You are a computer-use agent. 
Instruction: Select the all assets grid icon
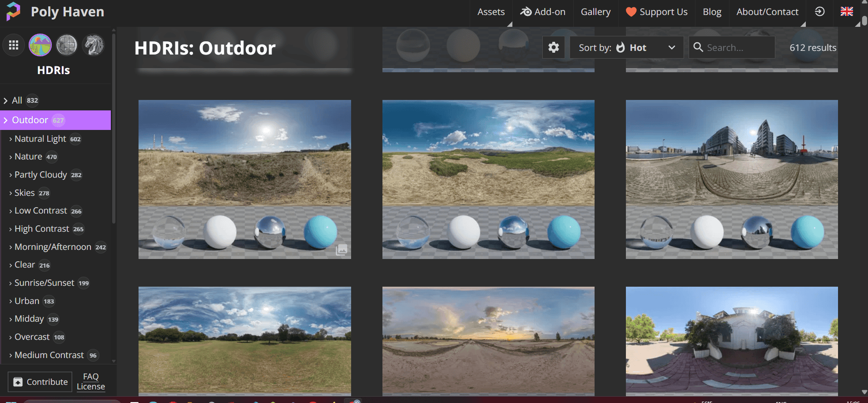point(14,45)
